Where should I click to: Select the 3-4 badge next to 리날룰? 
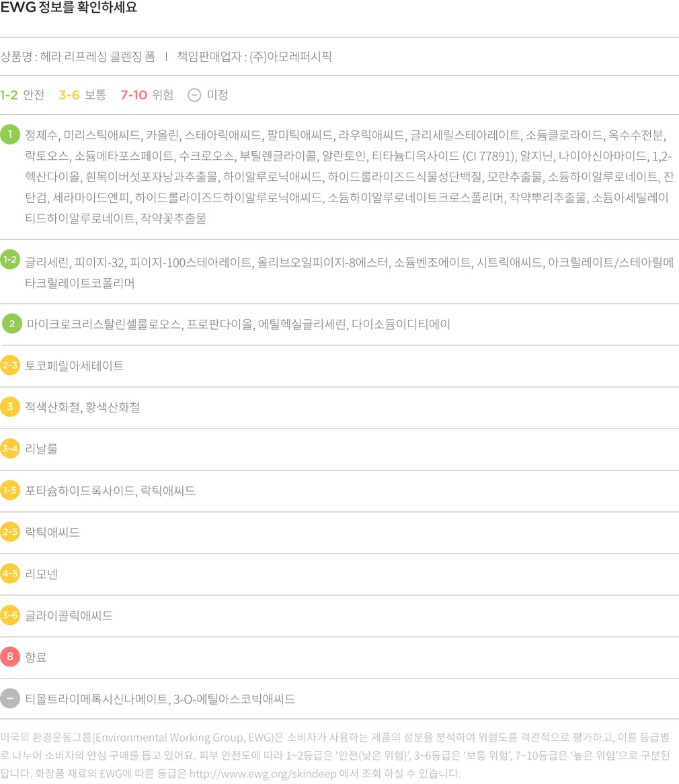[10, 449]
